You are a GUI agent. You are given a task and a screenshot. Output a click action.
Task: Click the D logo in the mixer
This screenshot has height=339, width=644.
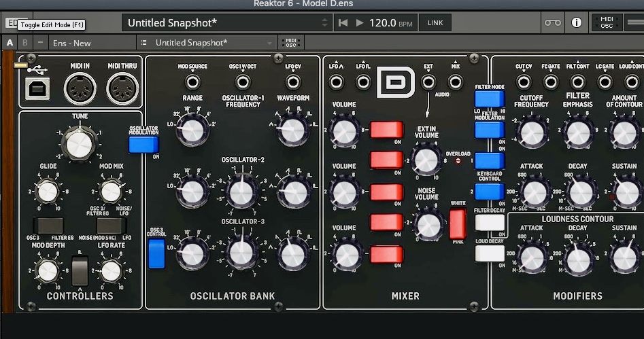[396, 82]
